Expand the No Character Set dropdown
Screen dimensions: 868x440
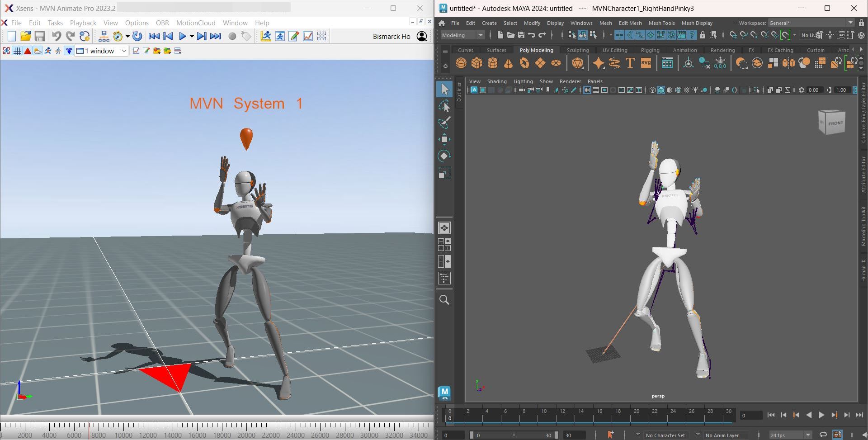click(665, 435)
